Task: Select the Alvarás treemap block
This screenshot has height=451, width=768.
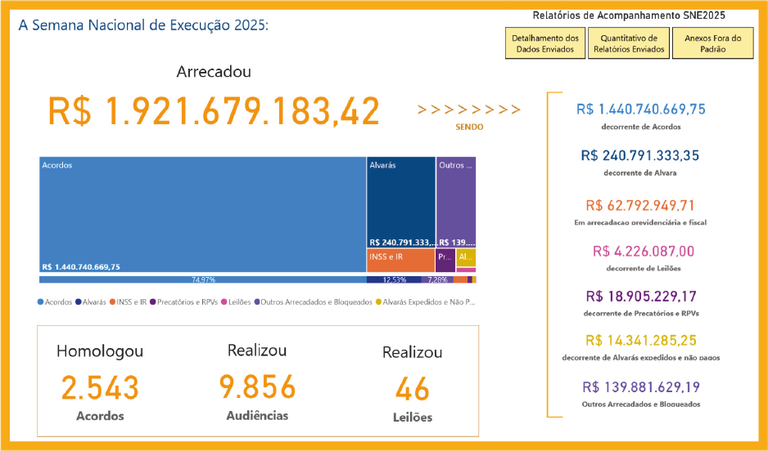Action: 400,200
